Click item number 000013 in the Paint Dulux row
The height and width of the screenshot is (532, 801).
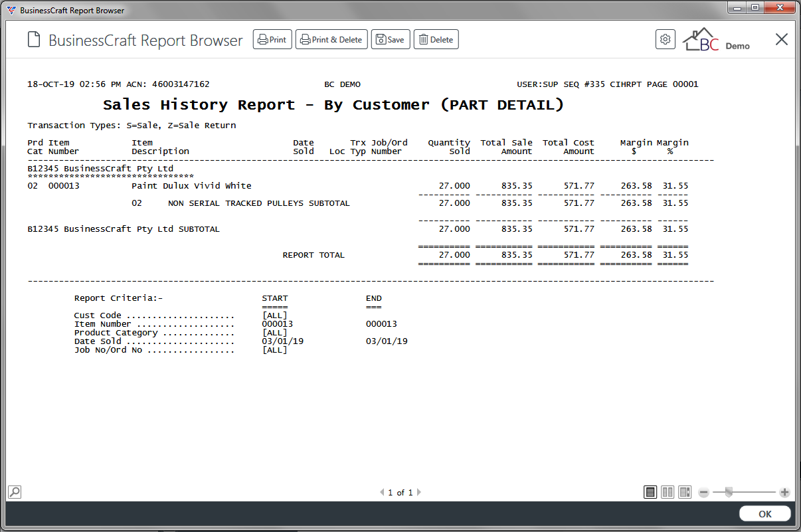click(x=64, y=186)
